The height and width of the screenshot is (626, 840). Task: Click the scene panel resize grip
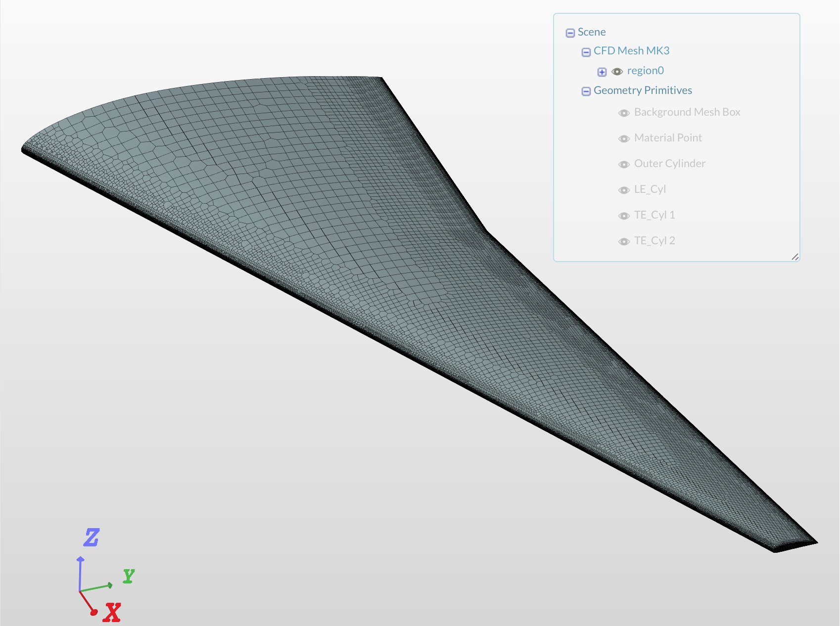[x=795, y=257]
